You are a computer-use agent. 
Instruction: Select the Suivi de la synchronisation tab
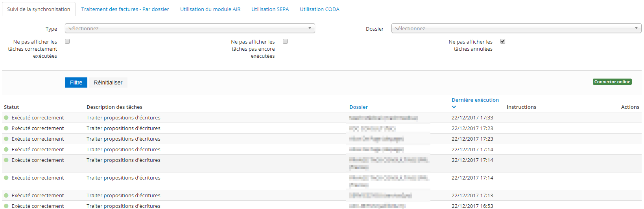pyautogui.click(x=39, y=9)
